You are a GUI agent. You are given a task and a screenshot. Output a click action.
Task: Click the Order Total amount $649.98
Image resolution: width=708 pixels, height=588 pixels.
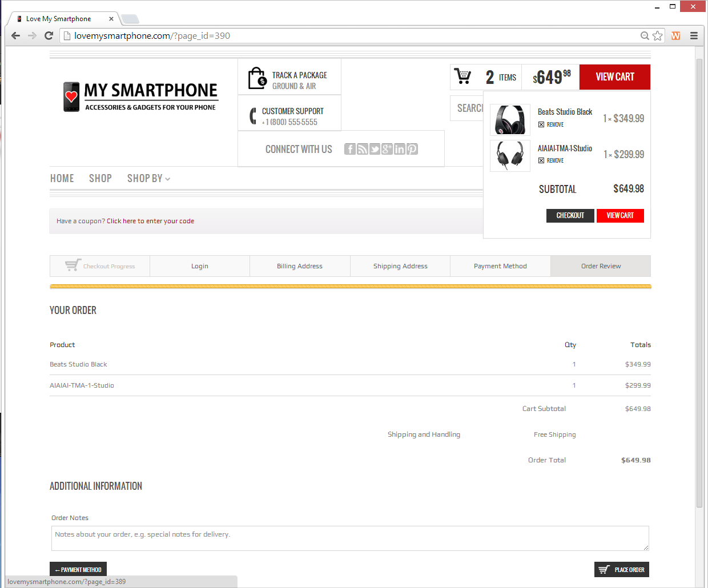click(x=636, y=460)
